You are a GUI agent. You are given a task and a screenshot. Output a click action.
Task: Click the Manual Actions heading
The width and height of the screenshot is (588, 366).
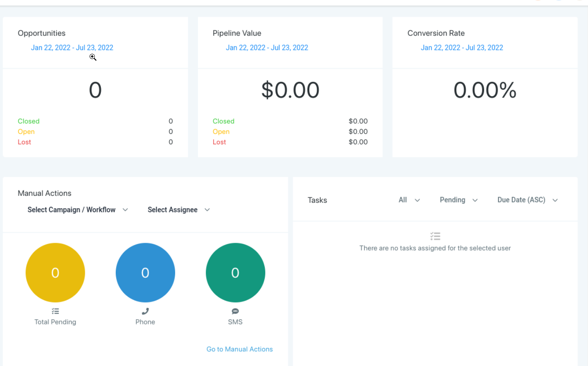[45, 193]
